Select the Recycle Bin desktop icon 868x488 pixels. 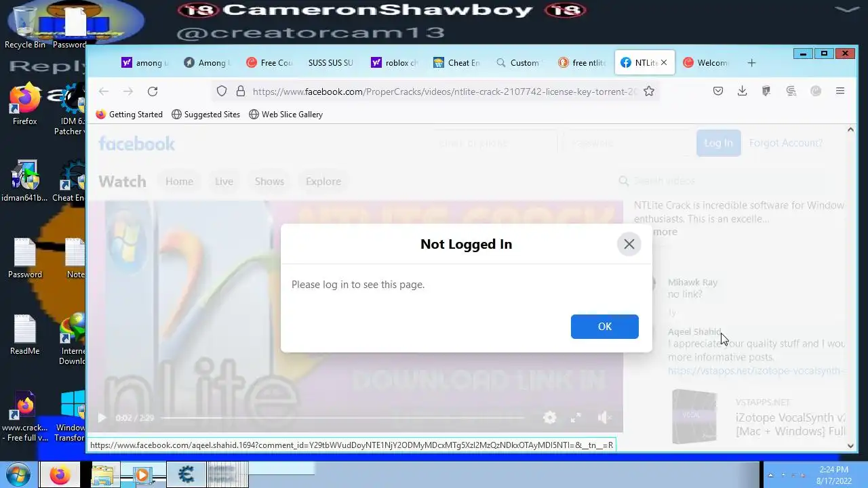25,28
